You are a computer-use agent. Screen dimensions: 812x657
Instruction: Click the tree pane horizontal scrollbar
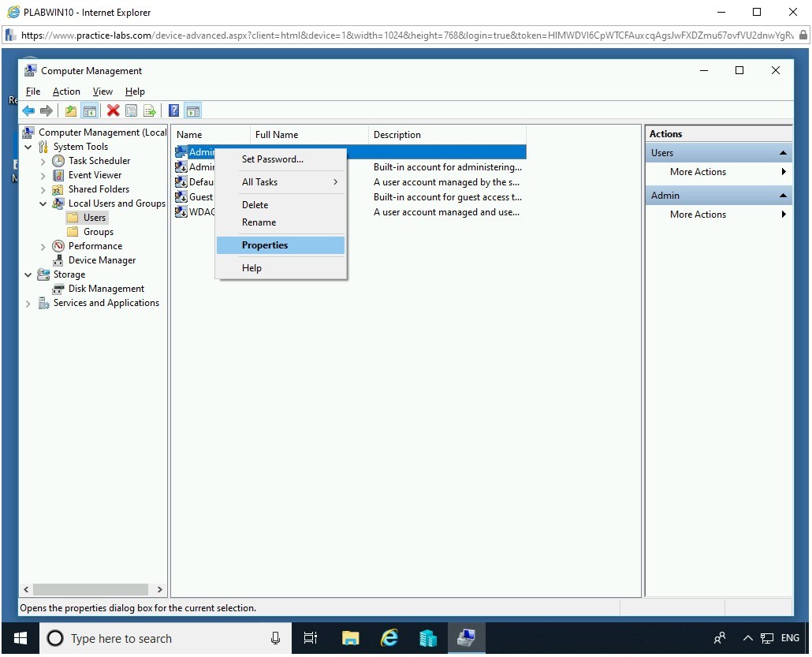91,589
